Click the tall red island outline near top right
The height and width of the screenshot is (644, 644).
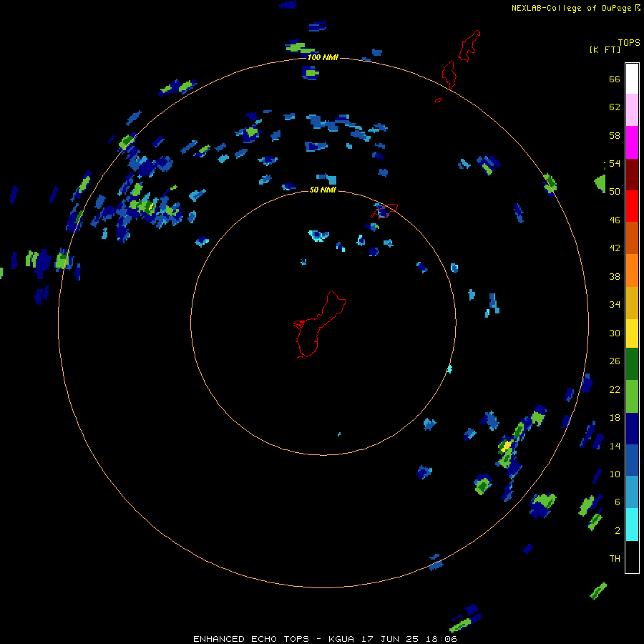[469, 46]
